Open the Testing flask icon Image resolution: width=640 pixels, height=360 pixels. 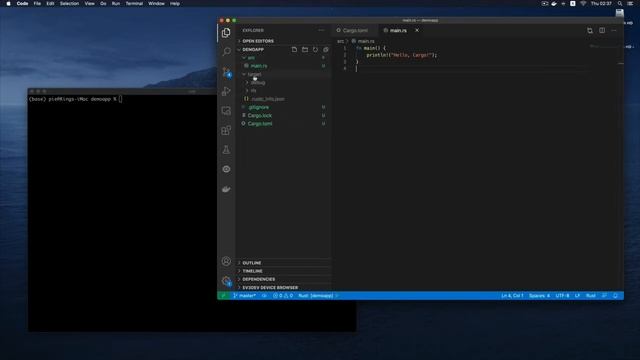tap(226, 150)
